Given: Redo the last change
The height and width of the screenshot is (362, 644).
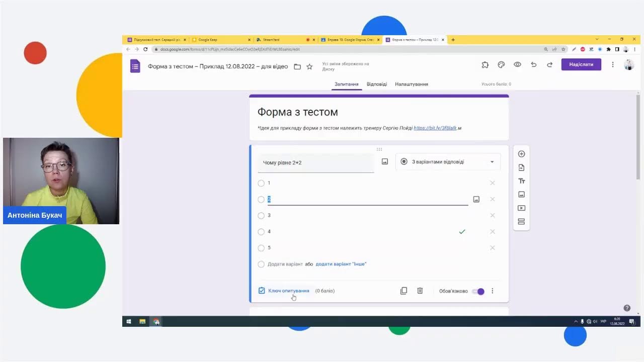Looking at the screenshot, I should pos(550,64).
